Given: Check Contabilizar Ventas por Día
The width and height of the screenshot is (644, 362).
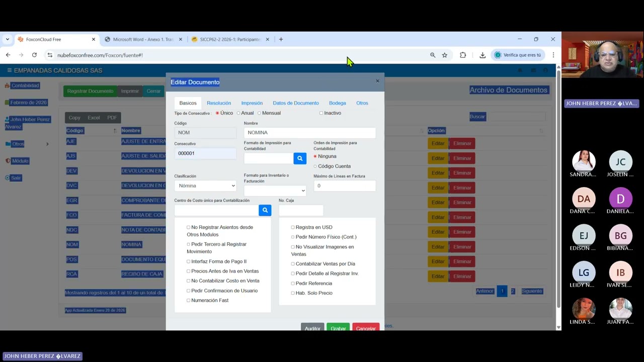Looking at the screenshot, I should [x=293, y=264].
